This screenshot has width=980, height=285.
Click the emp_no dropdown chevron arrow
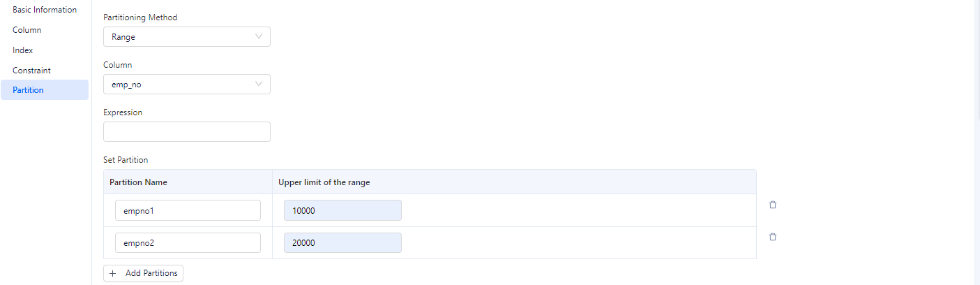coord(259,85)
